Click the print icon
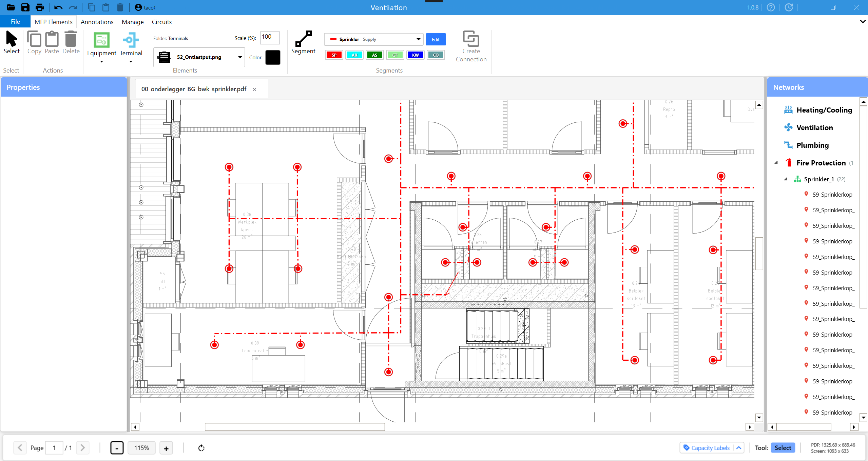868x461 pixels. click(x=40, y=7)
